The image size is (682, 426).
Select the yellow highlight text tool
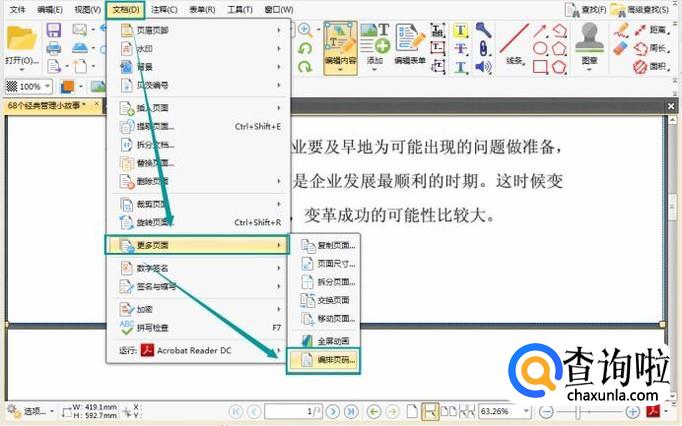click(x=461, y=30)
